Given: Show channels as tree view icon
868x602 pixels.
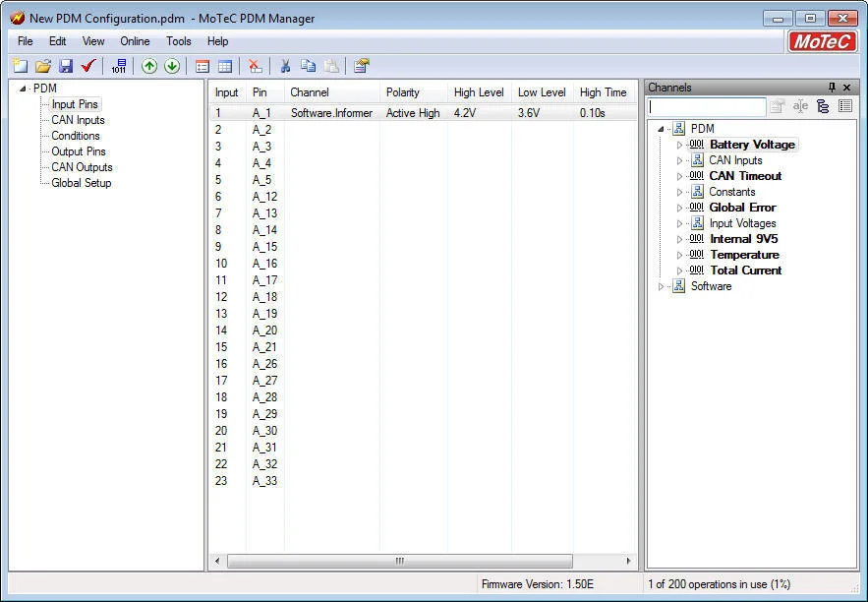Looking at the screenshot, I should point(823,106).
